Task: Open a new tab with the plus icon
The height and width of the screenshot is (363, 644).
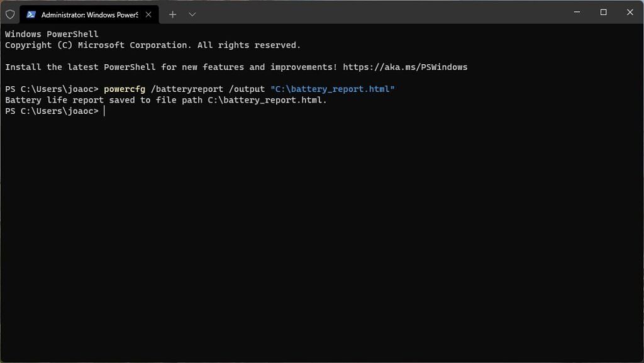Action: [x=172, y=13]
